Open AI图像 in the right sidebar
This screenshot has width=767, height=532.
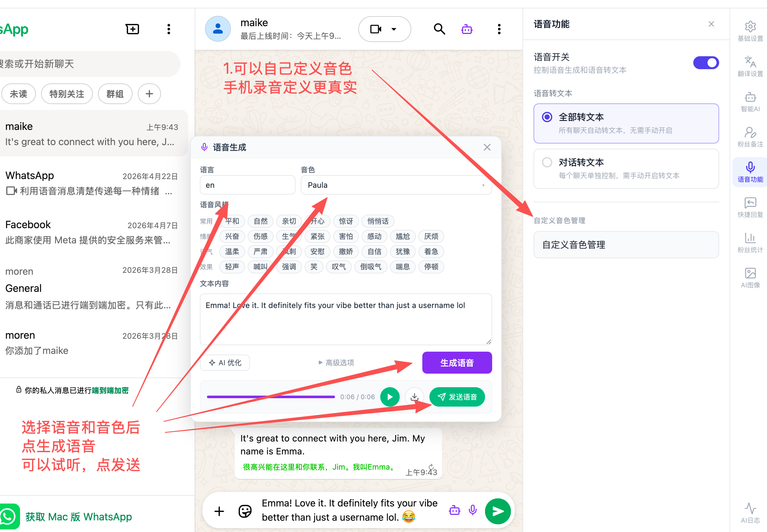click(750, 278)
